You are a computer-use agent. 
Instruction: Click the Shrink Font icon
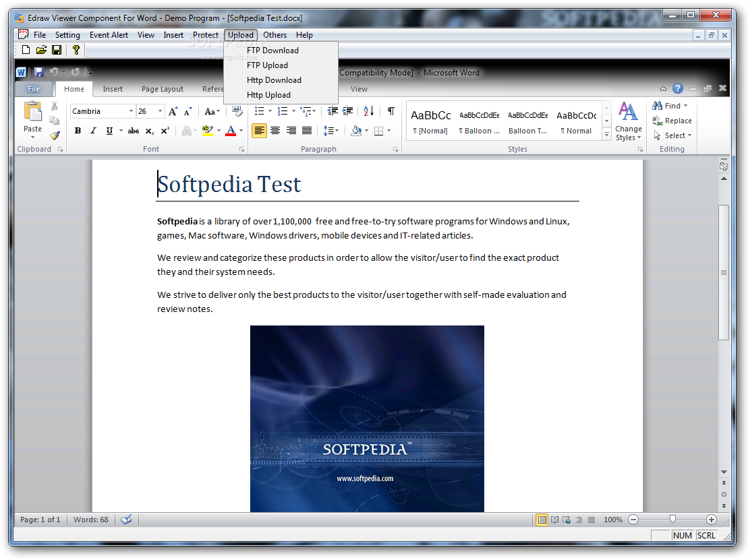(x=188, y=111)
